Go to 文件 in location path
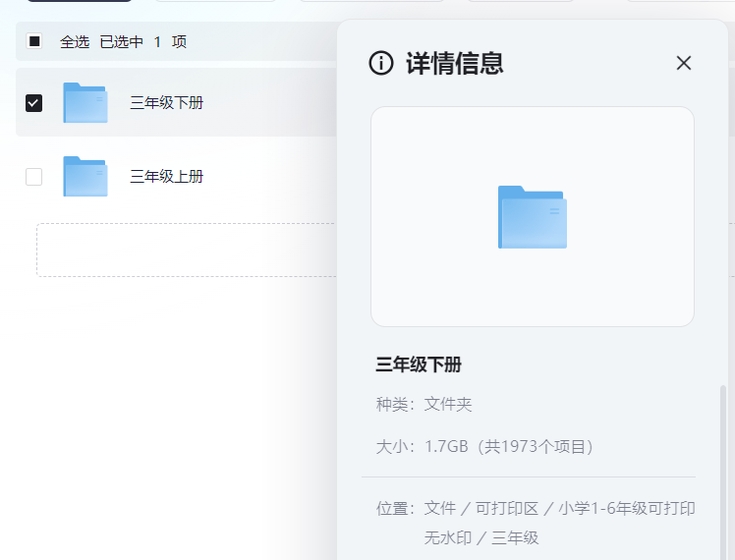Screen dimensions: 735x560 440,508
